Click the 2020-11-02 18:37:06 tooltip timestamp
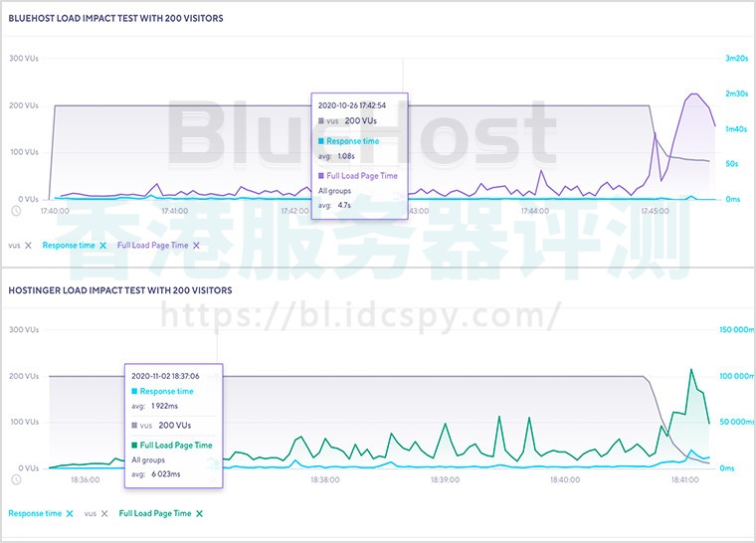Image resolution: width=756 pixels, height=543 pixels. point(165,376)
